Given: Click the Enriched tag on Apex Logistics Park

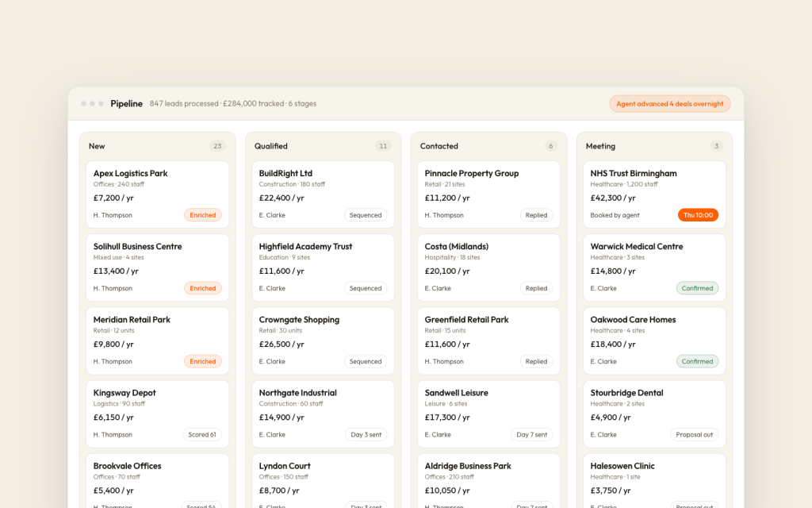Looking at the screenshot, I should (x=202, y=215).
